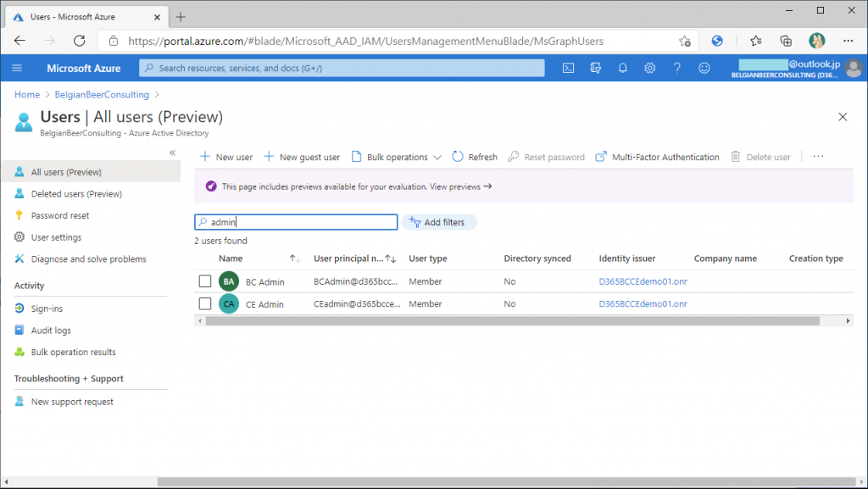Open CE Admin's identity issuer link
Image resolution: width=868 pixels, height=489 pixels.
(x=643, y=303)
